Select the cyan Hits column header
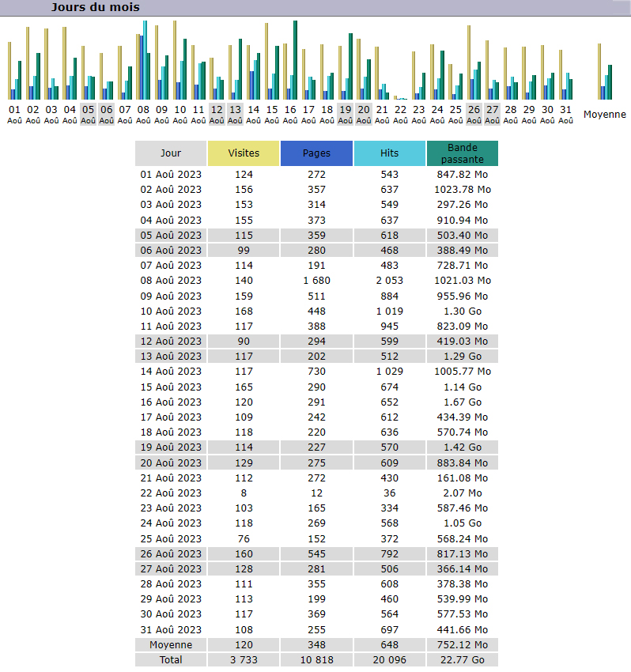This screenshot has width=631, height=672. (389, 153)
